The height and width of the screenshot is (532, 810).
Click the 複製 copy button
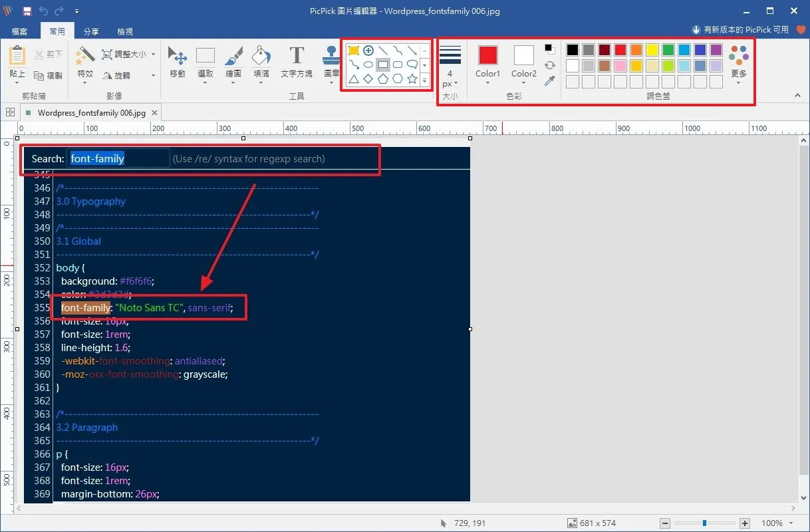click(49, 76)
